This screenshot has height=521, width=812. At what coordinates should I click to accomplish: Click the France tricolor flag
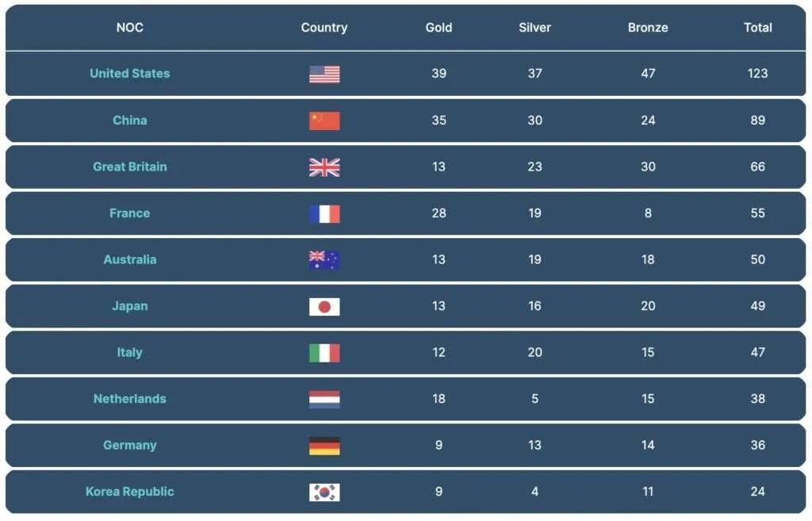[324, 214]
